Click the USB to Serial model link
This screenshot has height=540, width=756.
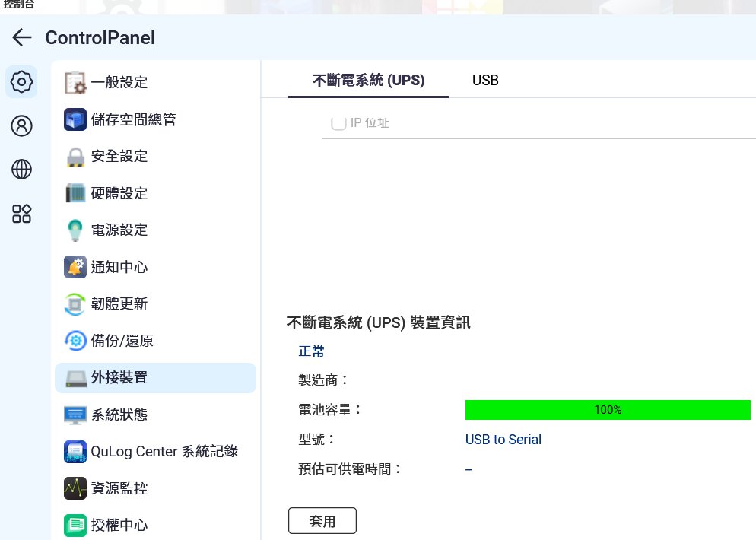tap(503, 440)
